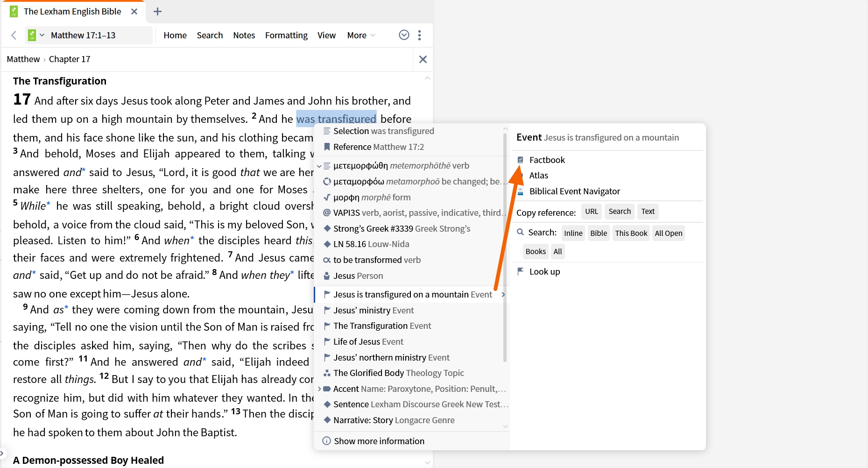Open a new tab with plus button
The width and height of the screenshot is (868, 468).
point(157,11)
